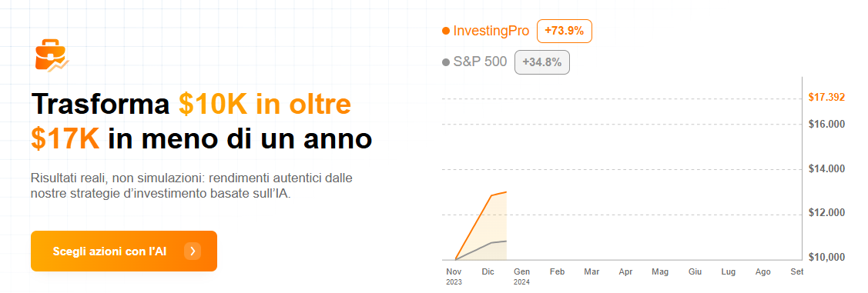
Task: Select the orange InvestingPro legend dot
Action: (446, 32)
